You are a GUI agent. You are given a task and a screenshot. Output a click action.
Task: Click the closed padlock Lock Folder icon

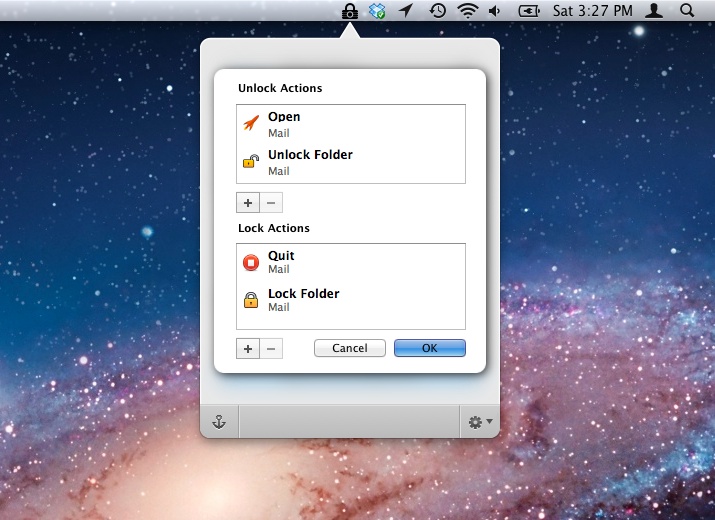(251, 300)
